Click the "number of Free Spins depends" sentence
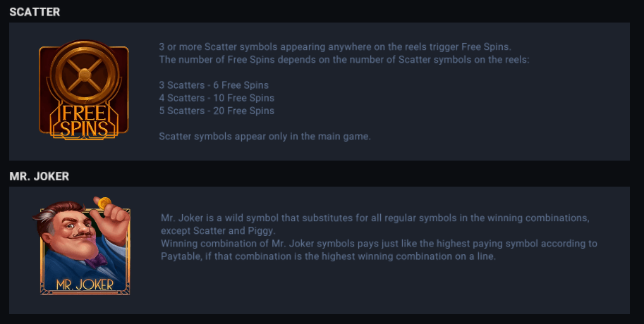This screenshot has height=324, width=644. (x=344, y=60)
